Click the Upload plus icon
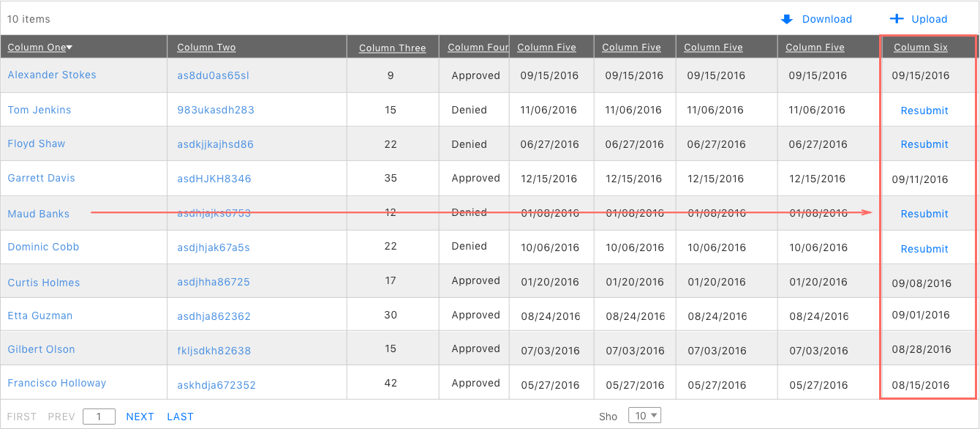The width and height of the screenshot is (980, 429). coord(896,19)
